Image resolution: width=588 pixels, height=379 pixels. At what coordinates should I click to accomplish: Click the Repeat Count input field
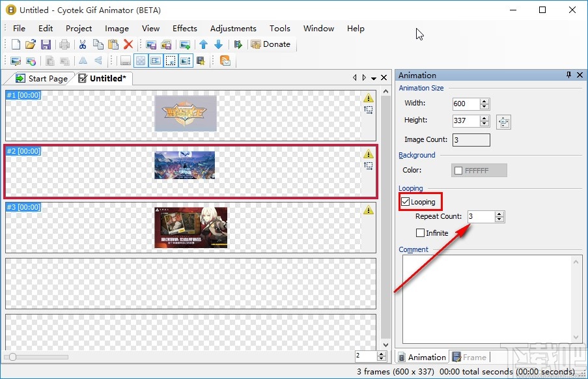pos(481,217)
